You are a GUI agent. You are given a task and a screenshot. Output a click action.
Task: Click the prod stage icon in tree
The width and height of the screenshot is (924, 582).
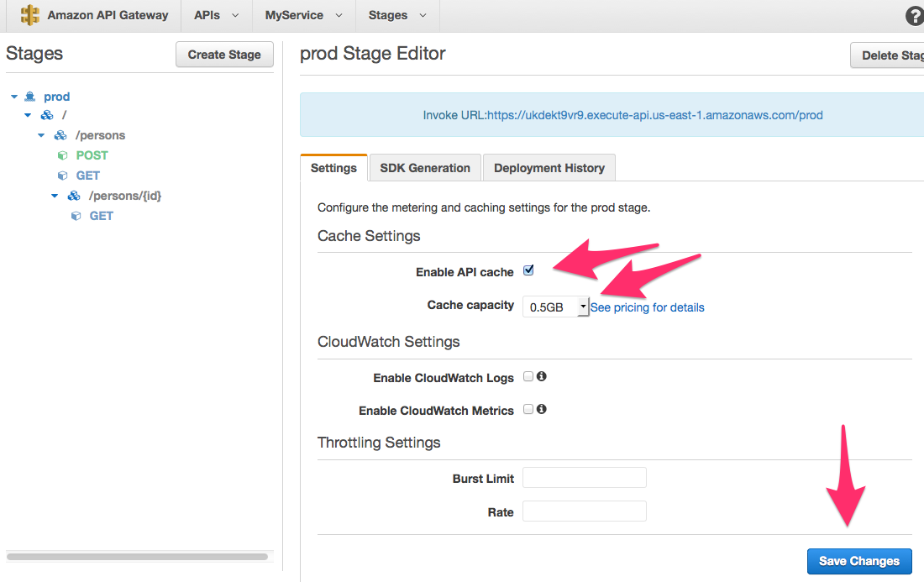coord(31,97)
